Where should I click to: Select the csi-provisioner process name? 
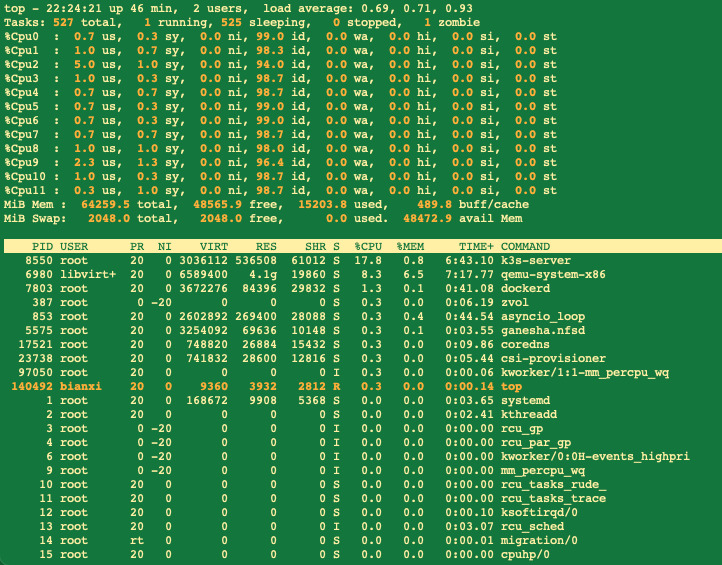pos(553,359)
